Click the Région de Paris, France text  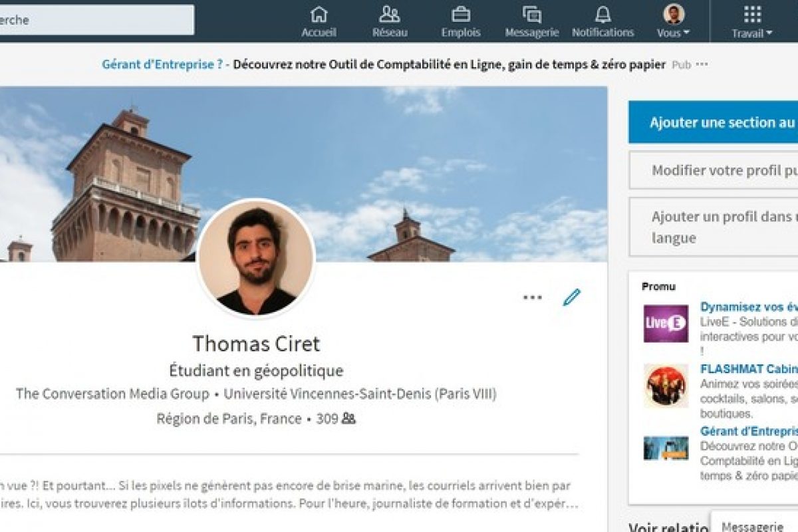[229, 419]
